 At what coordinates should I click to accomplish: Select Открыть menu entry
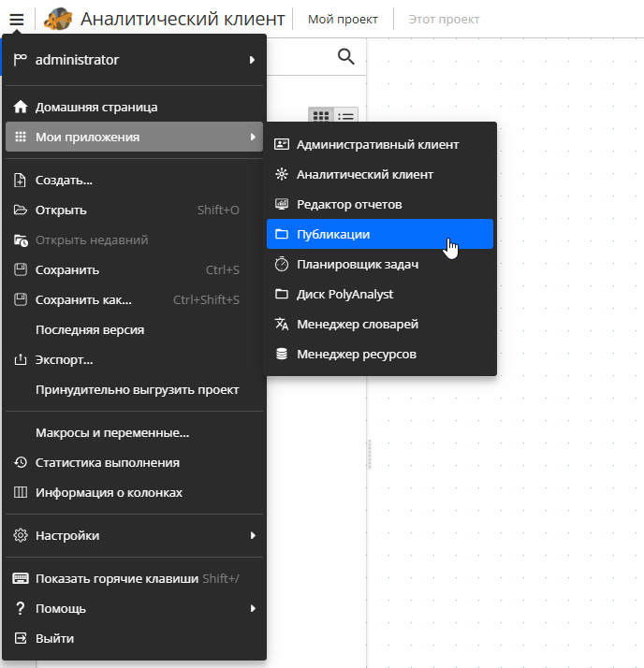pos(134,210)
